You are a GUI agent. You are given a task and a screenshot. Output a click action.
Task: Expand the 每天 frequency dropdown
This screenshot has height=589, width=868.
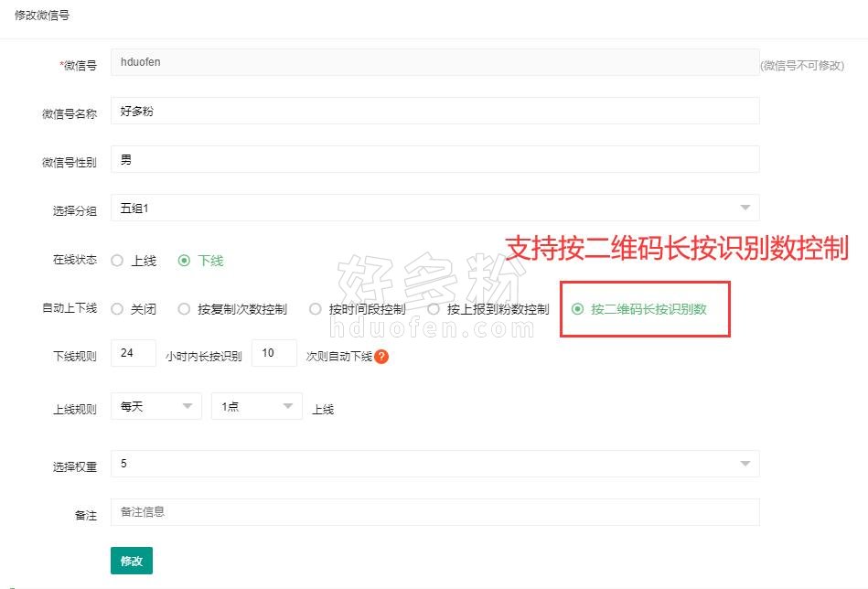[x=155, y=406]
